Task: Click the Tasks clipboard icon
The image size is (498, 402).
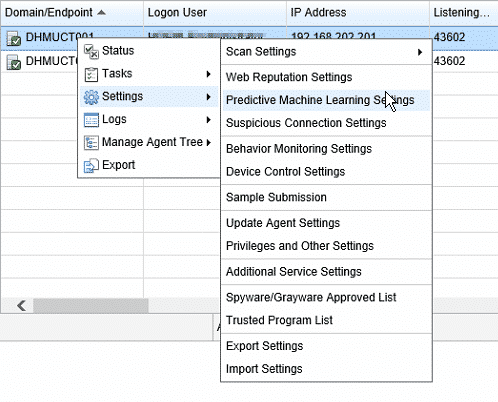Action: [x=91, y=74]
